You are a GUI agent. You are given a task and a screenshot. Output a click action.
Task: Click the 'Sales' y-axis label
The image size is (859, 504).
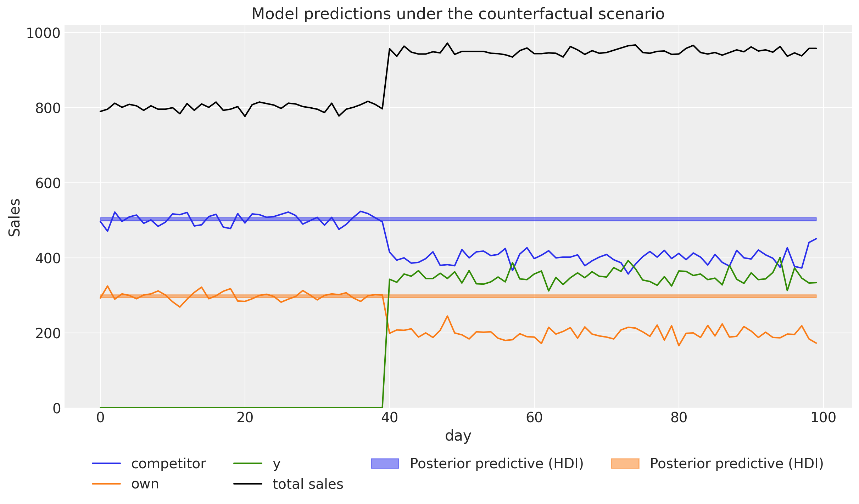[x=15, y=217]
